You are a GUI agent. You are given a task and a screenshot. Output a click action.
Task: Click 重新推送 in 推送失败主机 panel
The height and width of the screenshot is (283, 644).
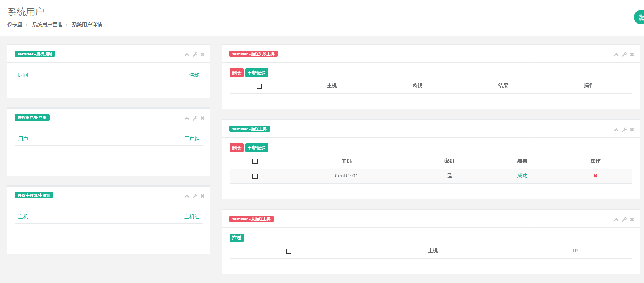tap(257, 73)
